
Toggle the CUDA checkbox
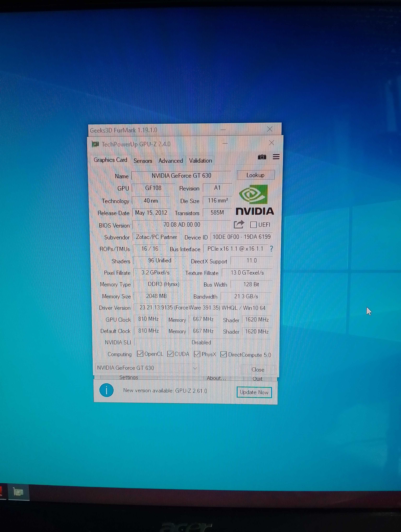[x=170, y=354]
